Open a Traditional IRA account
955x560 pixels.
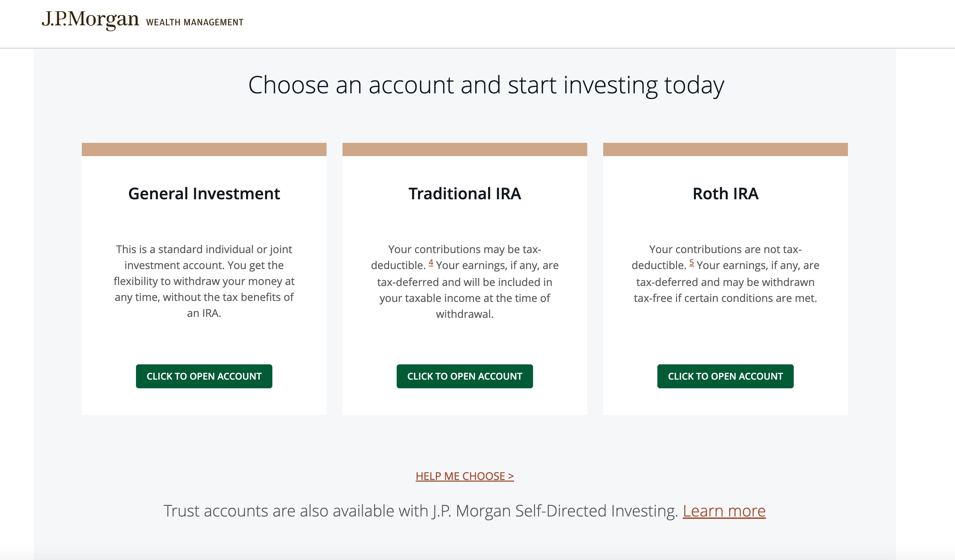click(x=465, y=376)
